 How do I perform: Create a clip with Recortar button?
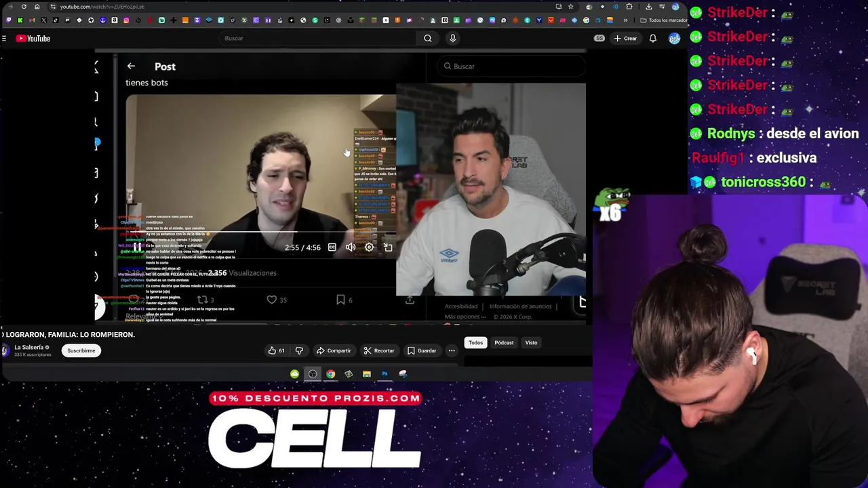click(378, 351)
